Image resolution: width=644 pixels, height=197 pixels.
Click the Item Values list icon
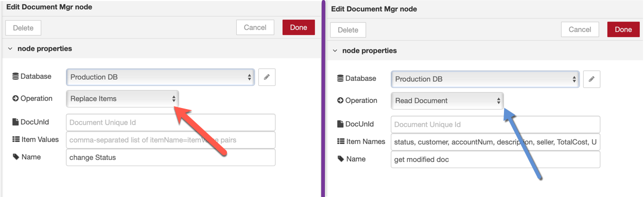click(x=15, y=139)
